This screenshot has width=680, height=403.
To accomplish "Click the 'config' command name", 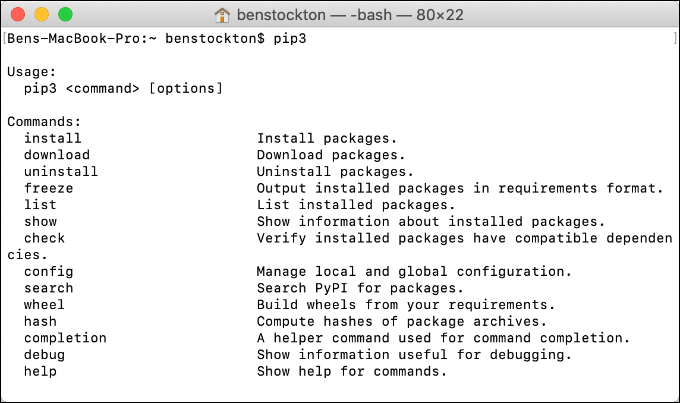I will [49, 272].
